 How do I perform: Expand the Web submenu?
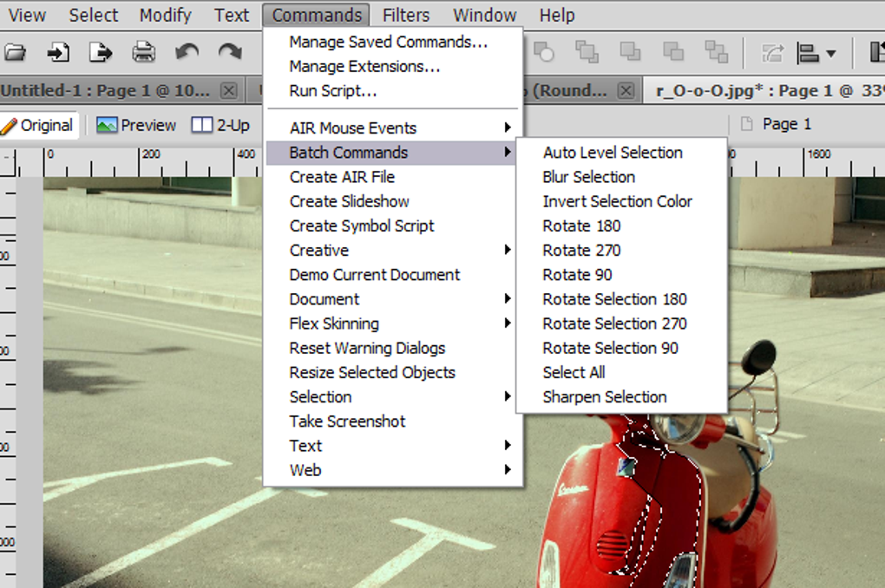391,470
